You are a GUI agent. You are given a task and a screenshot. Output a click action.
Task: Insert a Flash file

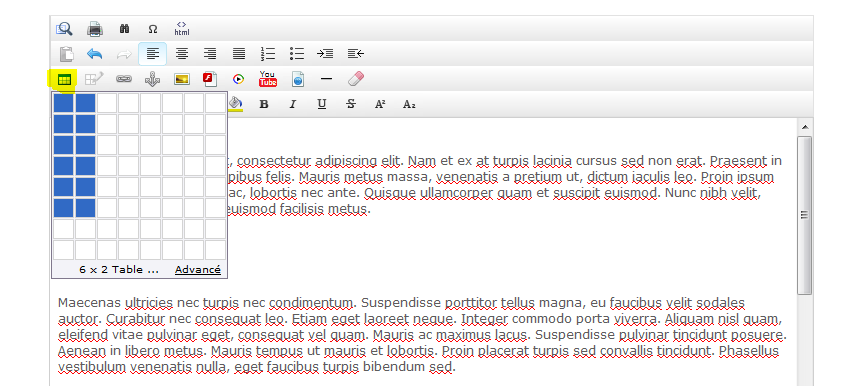pyautogui.click(x=211, y=79)
